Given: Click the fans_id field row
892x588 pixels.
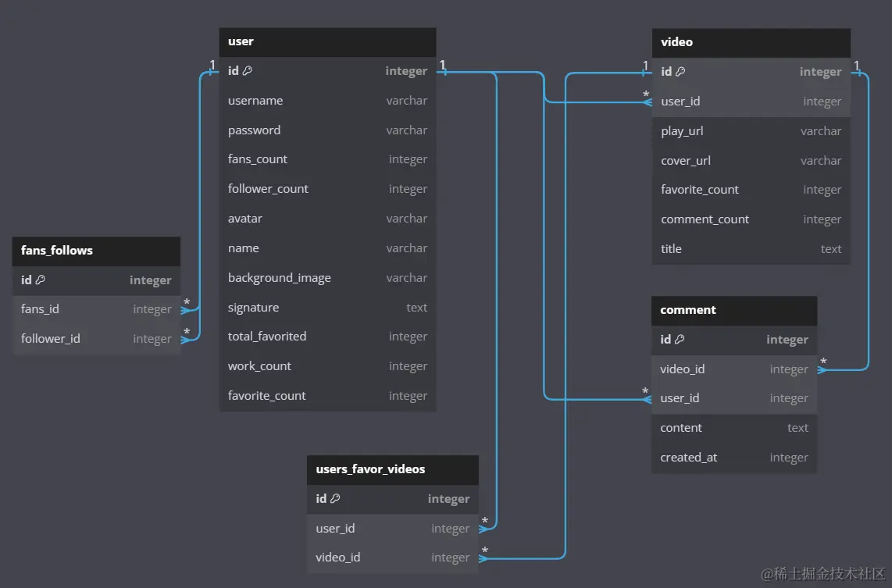Looking at the screenshot, I should click(96, 309).
